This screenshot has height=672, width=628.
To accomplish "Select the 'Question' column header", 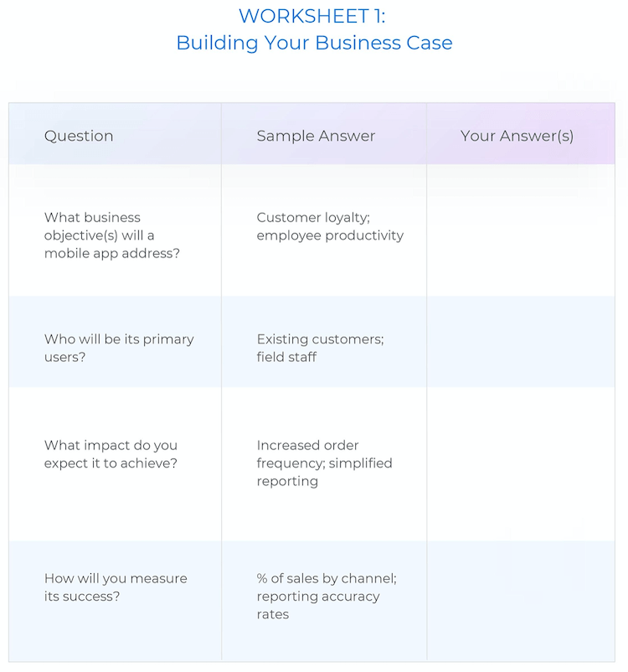I will [79, 136].
